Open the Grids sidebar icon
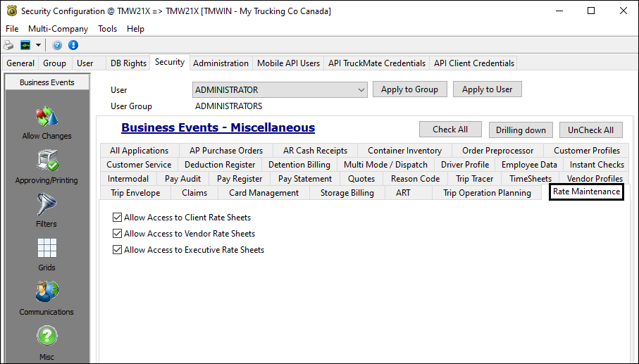The width and height of the screenshot is (639, 364). click(47, 248)
